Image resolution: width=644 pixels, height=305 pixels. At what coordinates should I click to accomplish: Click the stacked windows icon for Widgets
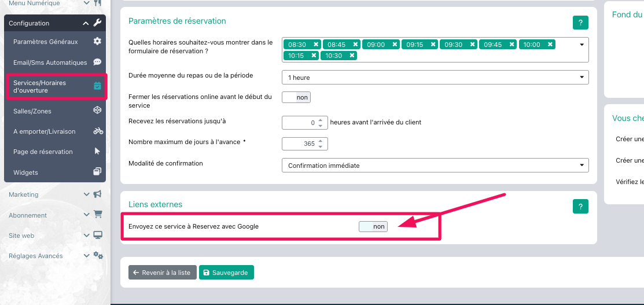coord(97,171)
